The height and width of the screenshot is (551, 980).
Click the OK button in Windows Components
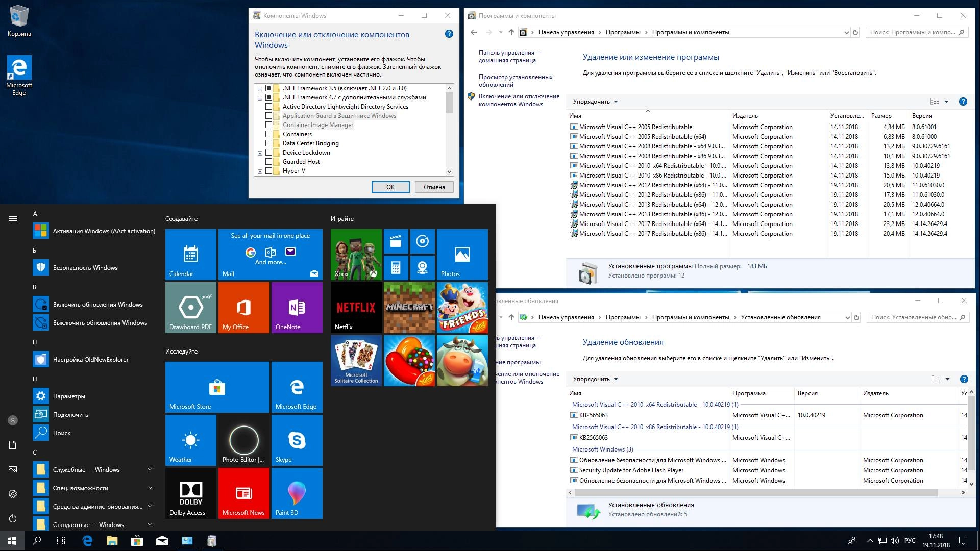coord(390,187)
